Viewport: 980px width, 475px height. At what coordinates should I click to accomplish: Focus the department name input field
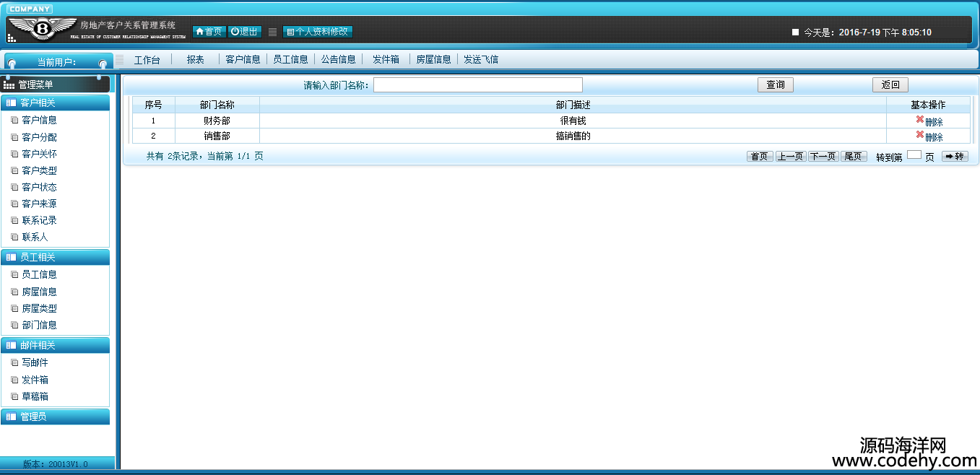[477, 85]
